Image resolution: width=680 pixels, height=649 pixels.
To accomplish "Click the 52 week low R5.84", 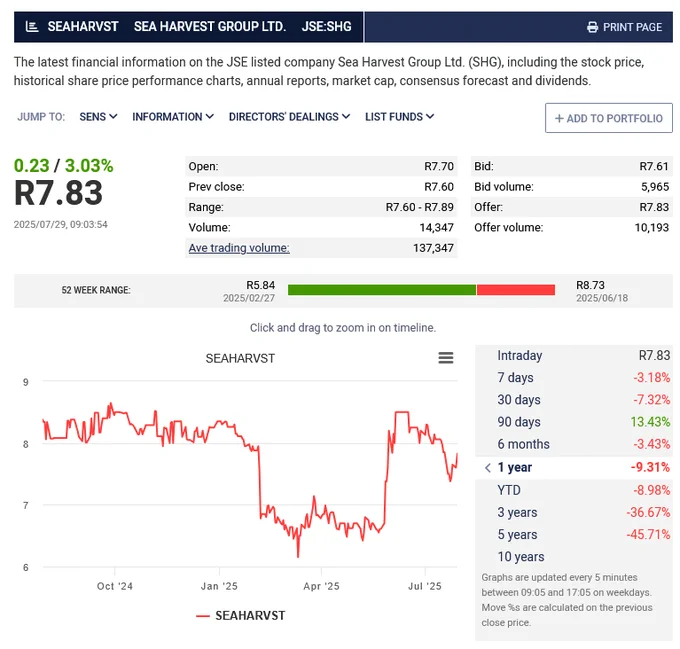I will point(261,285).
